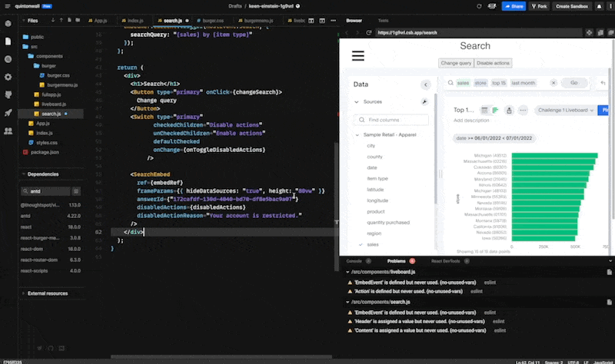Collapse /src/components/search.js problems group

point(347,302)
